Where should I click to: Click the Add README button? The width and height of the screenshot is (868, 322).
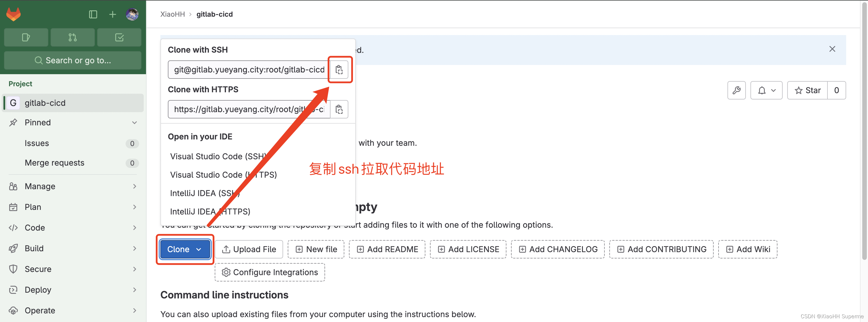pyautogui.click(x=387, y=249)
